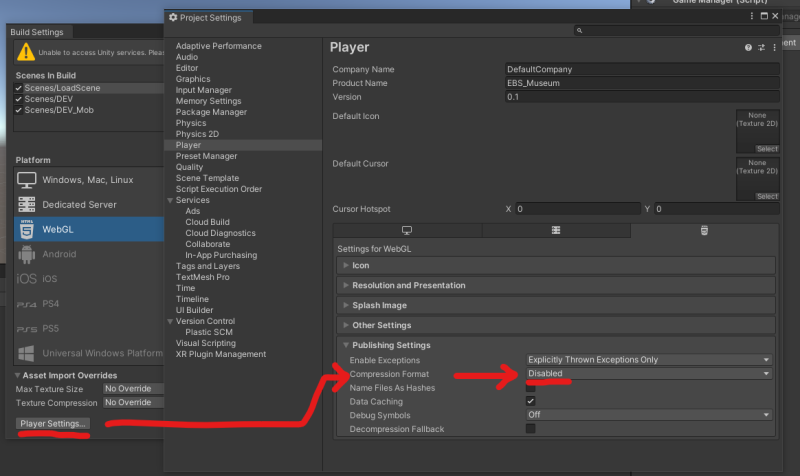Switch to Dedicated Server settings tab

click(555, 230)
